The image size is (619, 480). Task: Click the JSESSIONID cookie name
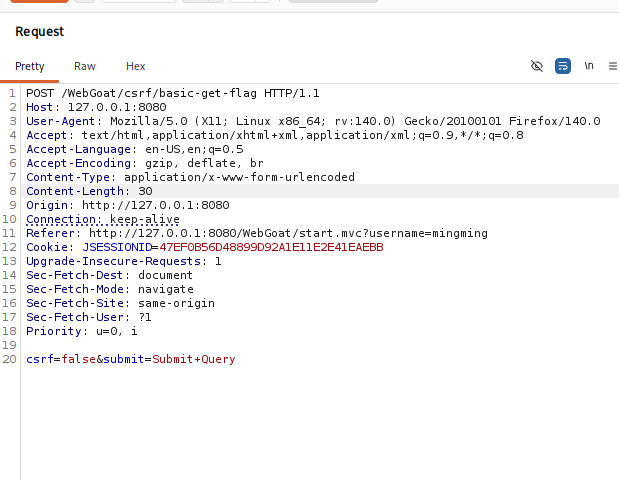click(117, 248)
